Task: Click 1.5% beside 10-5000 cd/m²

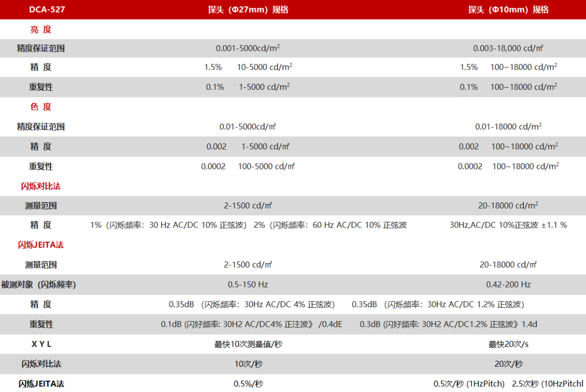Action: (213, 67)
